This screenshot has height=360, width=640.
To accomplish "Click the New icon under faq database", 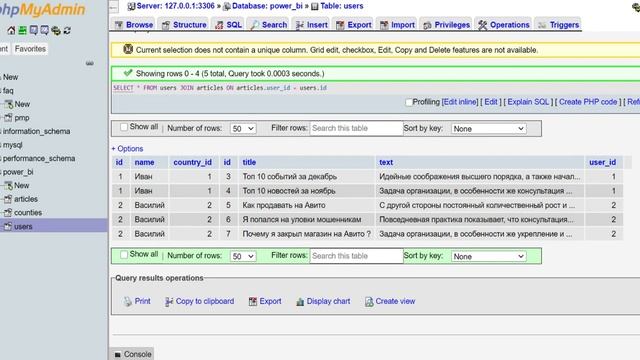I will [x=8, y=104].
